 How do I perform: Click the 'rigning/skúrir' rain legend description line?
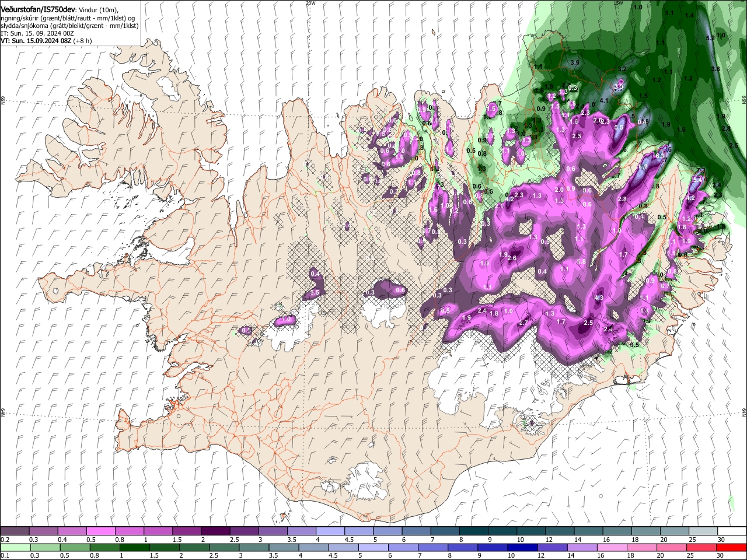[x=69, y=18]
